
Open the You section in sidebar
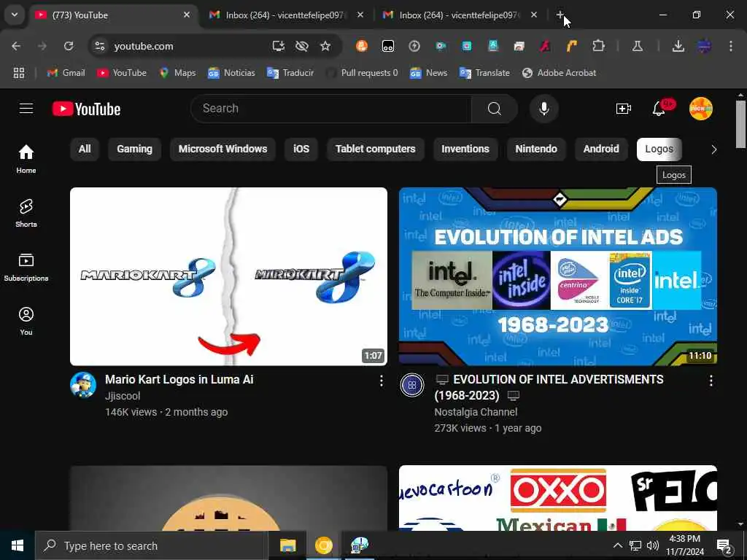point(26,321)
